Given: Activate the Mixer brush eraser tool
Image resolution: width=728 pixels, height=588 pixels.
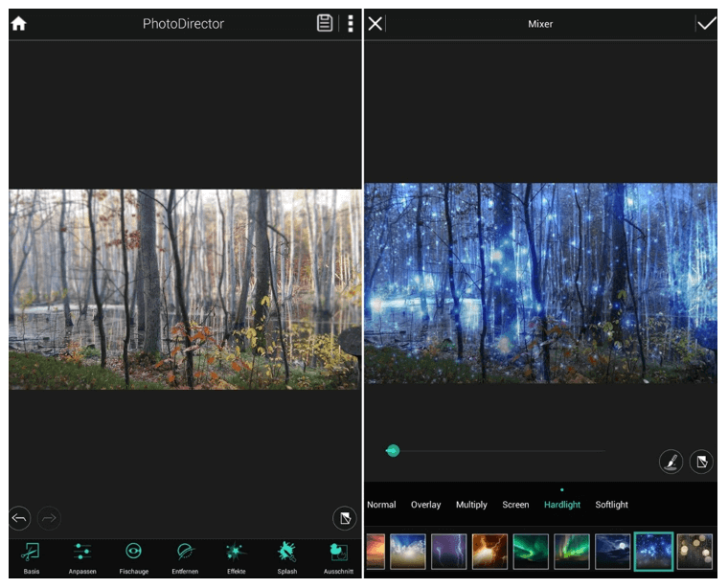Looking at the screenshot, I should (x=671, y=463).
